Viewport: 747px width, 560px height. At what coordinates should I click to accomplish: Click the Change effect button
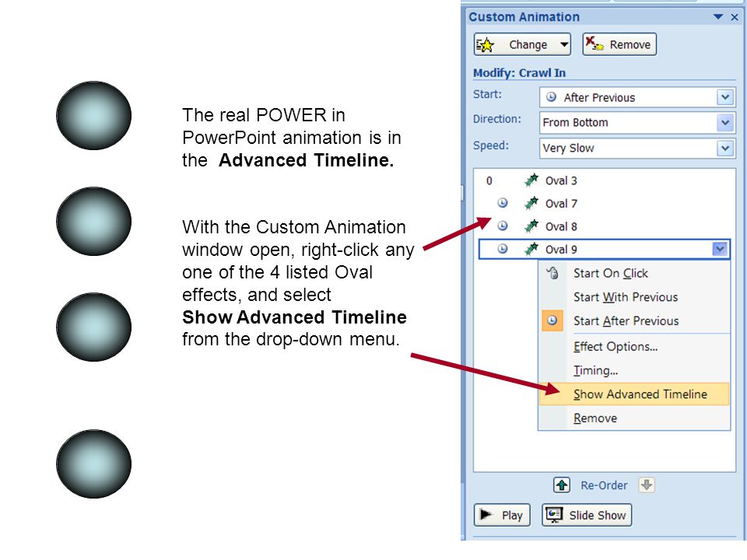(522, 45)
